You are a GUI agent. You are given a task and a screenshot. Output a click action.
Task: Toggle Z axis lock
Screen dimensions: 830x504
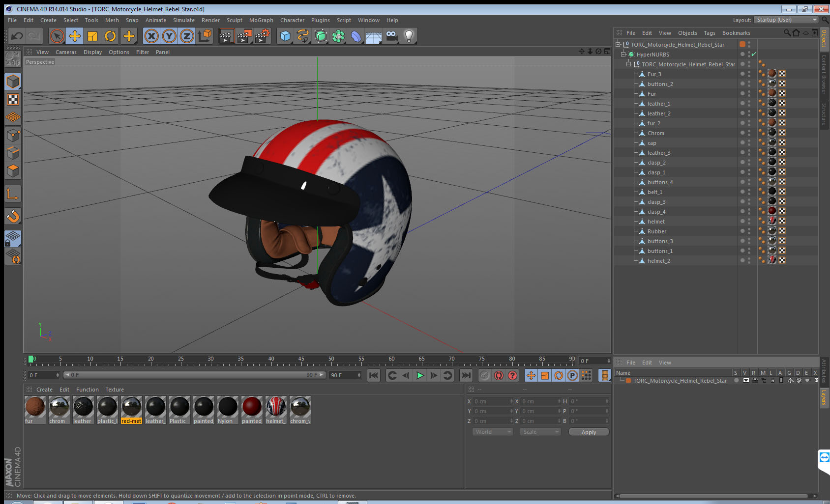coord(187,36)
